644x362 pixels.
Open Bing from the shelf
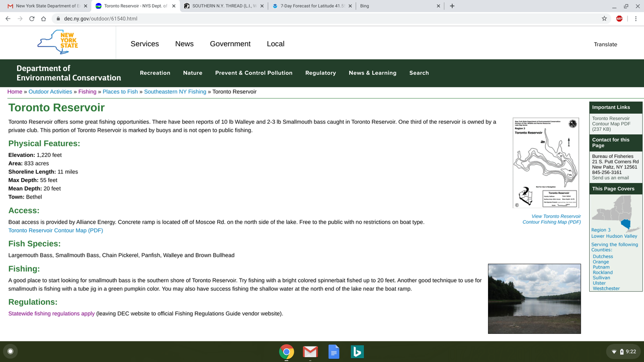point(357,352)
